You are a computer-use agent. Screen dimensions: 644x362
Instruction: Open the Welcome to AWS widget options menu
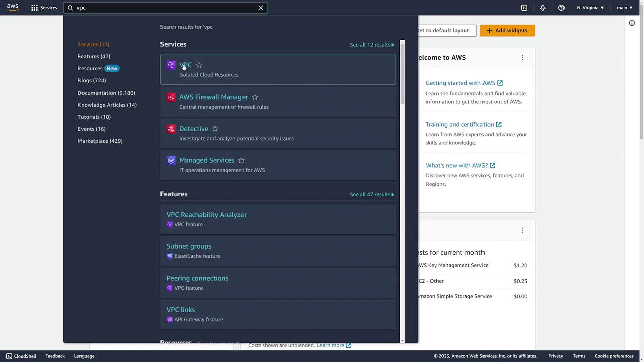click(x=522, y=57)
